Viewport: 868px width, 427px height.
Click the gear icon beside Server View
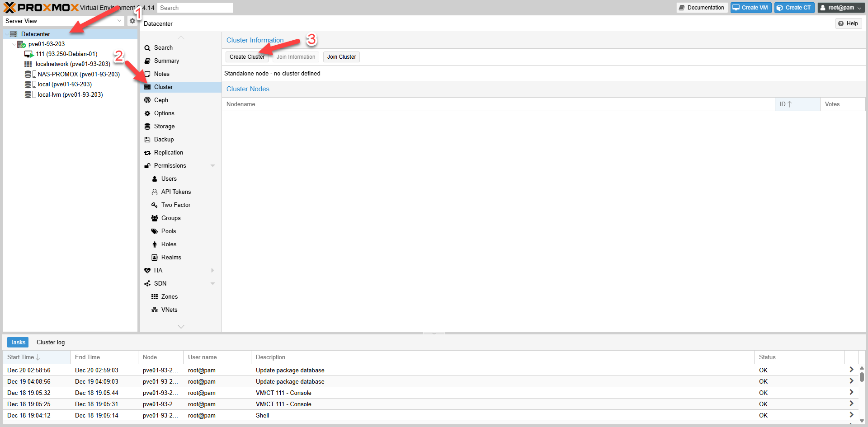(132, 20)
